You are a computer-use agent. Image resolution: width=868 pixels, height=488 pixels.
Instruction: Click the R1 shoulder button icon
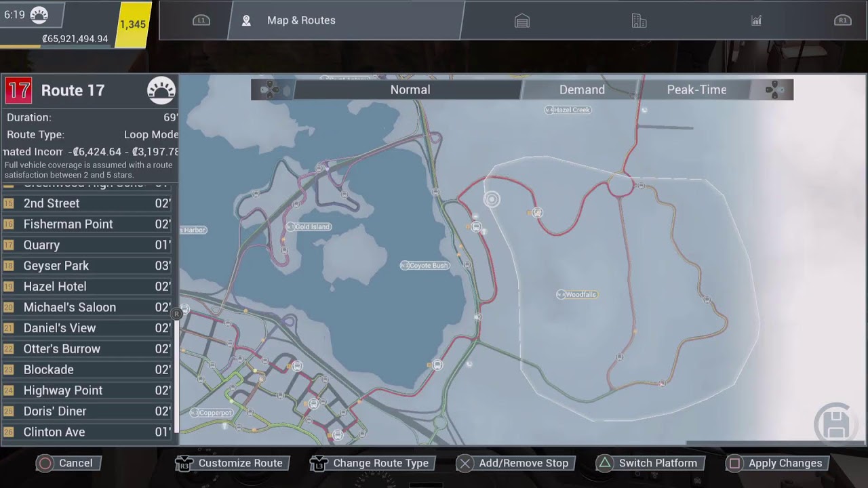click(x=842, y=20)
